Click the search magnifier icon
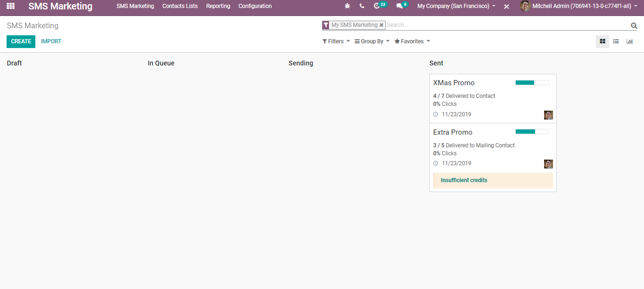 (634, 25)
